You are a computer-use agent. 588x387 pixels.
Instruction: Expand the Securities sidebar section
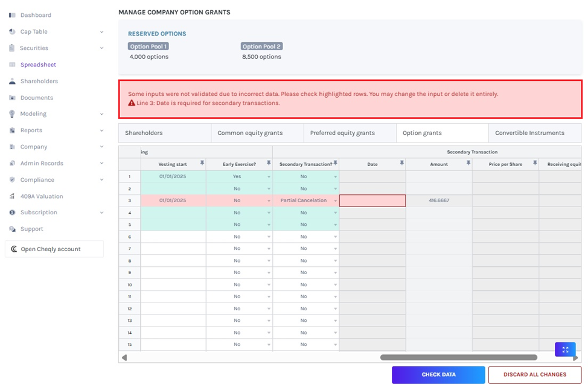pos(101,48)
